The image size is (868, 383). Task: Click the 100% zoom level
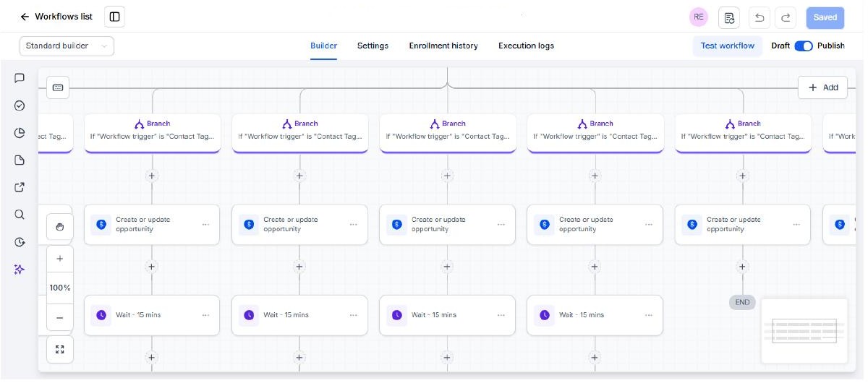coord(59,288)
